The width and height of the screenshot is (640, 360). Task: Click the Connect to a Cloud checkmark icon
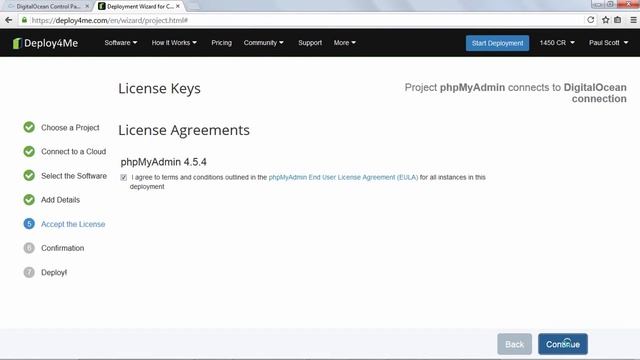click(29, 151)
